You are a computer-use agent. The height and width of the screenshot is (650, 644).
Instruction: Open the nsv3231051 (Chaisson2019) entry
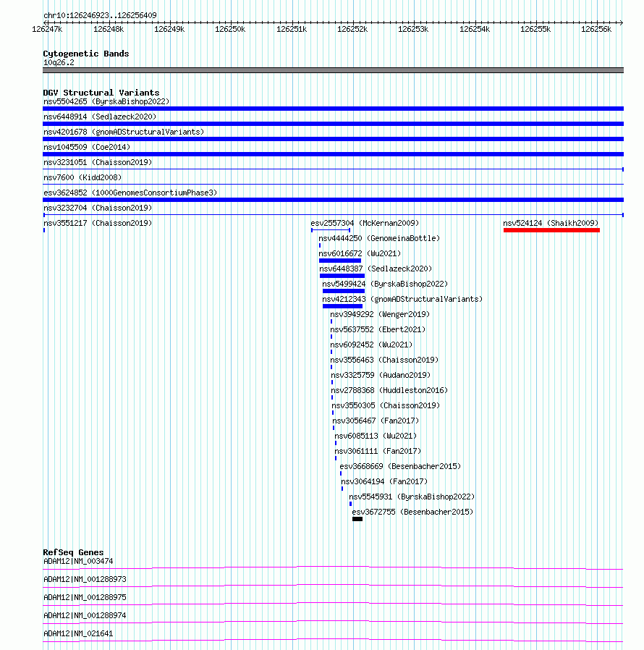point(98,162)
